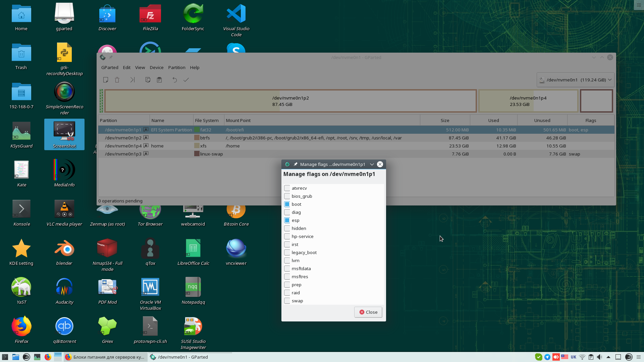644x362 pixels.
Task: Click the copy partition toolbar icon
Action: coord(148,80)
